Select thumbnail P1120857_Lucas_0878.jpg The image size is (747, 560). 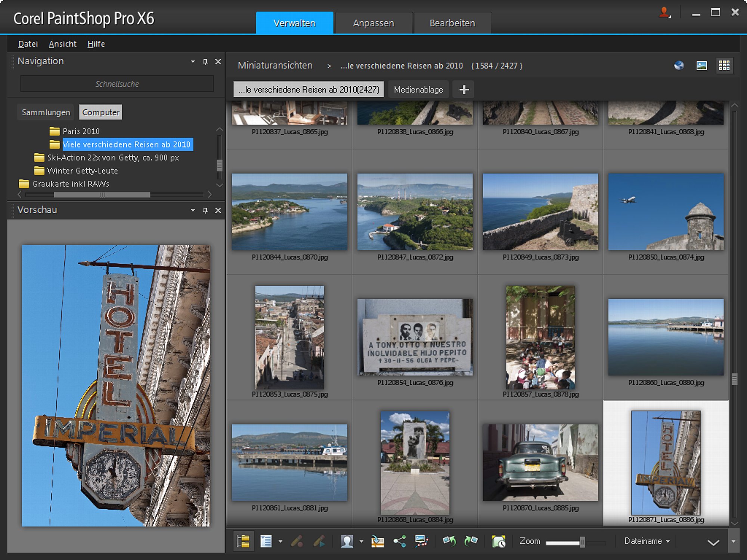click(540, 337)
